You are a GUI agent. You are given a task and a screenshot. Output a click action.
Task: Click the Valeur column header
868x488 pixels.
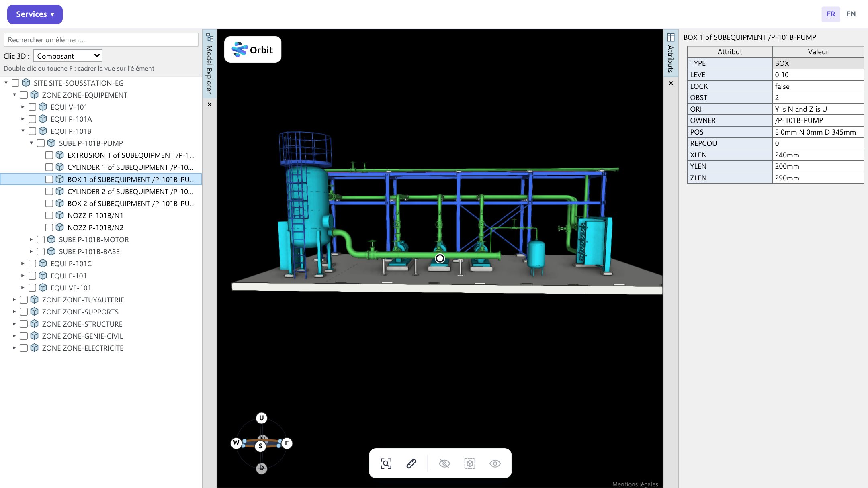pyautogui.click(x=818, y=52)
